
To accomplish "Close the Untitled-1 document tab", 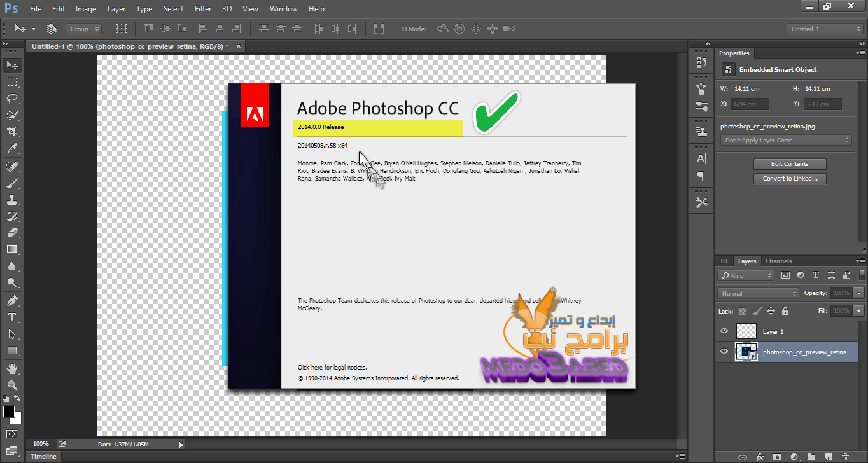I will click(x=239, y=46).
